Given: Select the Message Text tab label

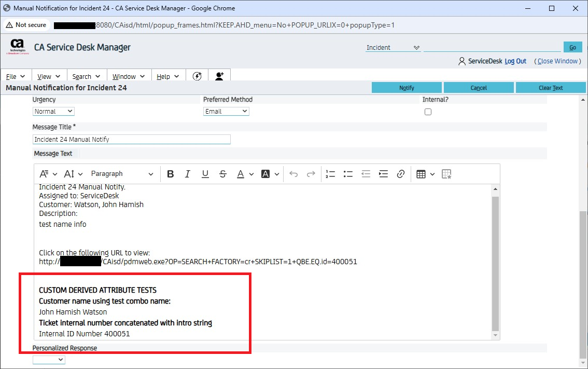Looking at the screenshot, I should pyautogui.click(x=53, y=154).
